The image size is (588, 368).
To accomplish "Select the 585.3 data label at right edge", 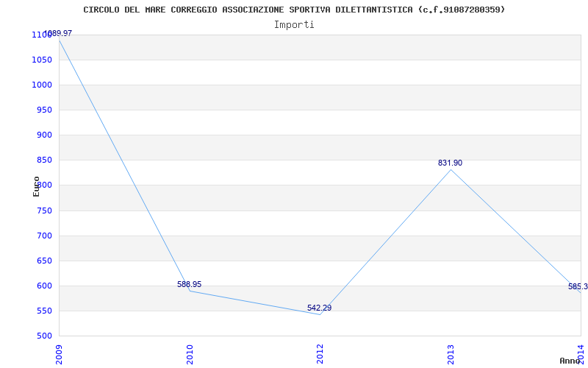I will 578,287.
